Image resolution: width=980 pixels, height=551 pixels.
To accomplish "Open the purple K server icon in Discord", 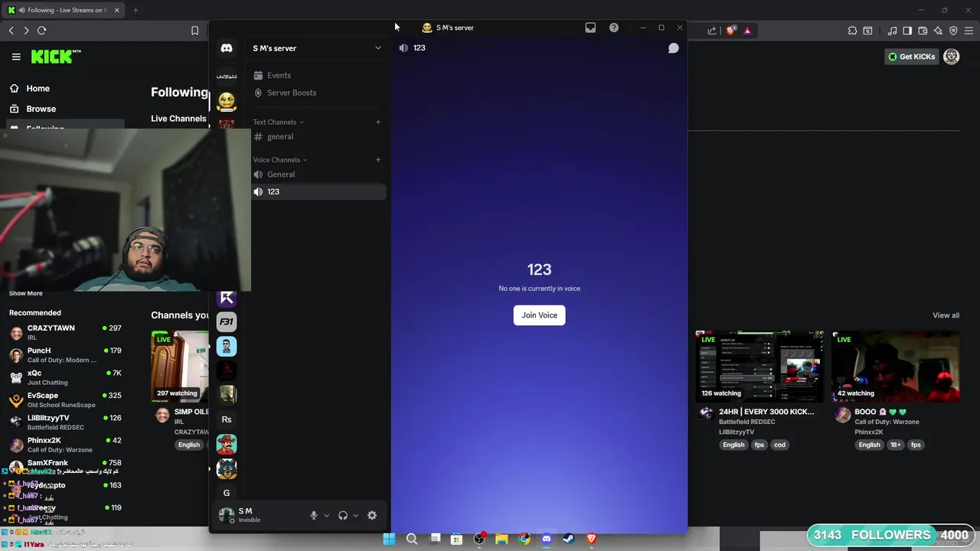I will click(226, 298).
